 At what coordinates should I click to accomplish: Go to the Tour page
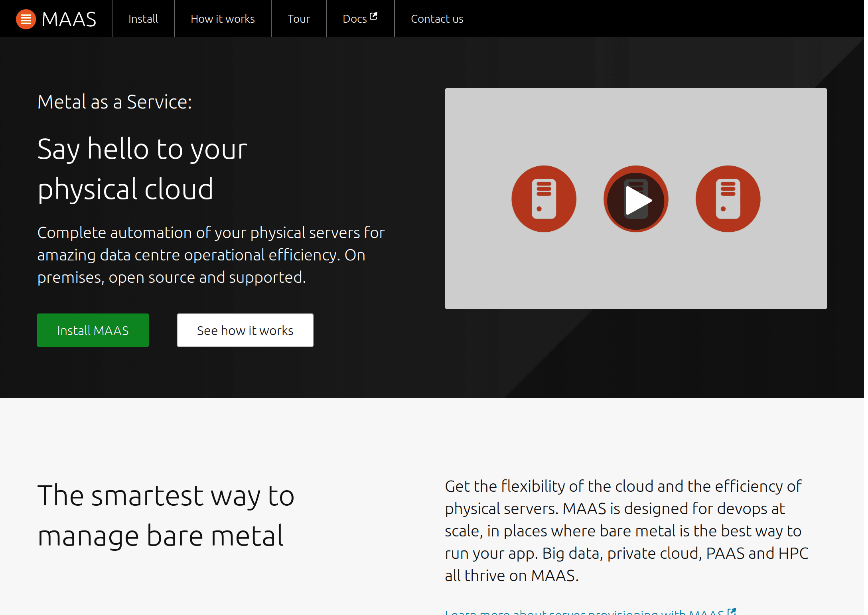tap(298, 19)
